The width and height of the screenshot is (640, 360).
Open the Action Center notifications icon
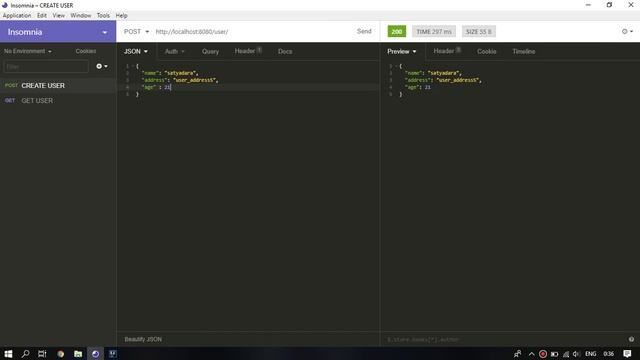pos(627,354)
